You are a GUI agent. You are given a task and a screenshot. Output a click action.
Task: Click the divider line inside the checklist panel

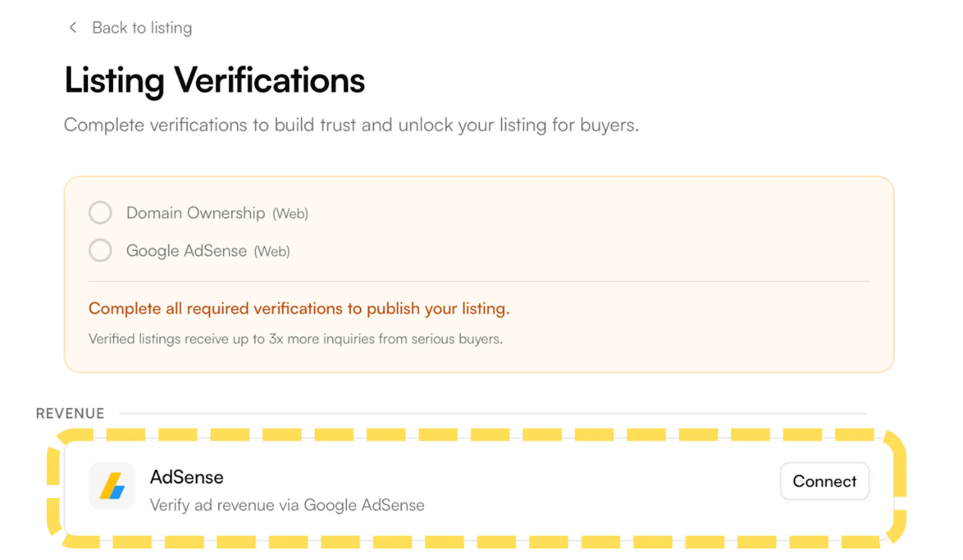(479, 282)
